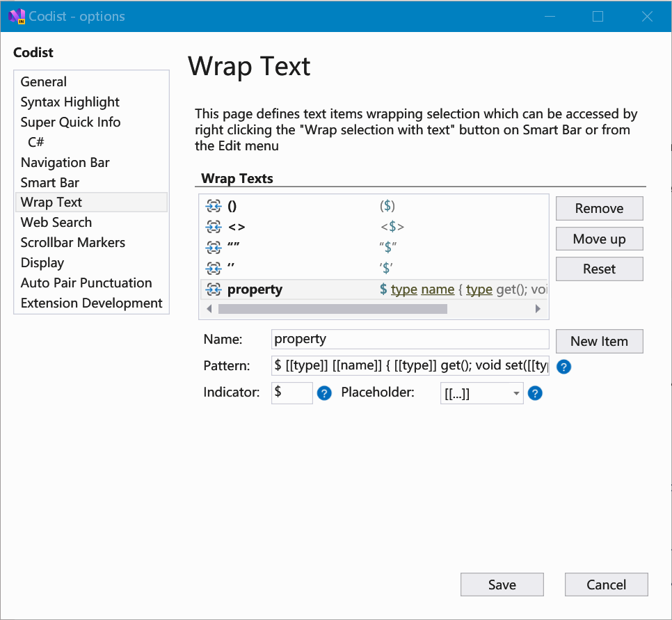
Task: Focus the Indicator input field
Action: pyautogui.click(x=292, y=392)
